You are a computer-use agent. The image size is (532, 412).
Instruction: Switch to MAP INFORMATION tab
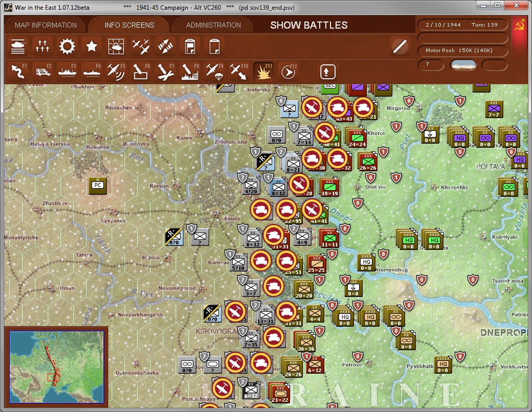tap(46, 25)
